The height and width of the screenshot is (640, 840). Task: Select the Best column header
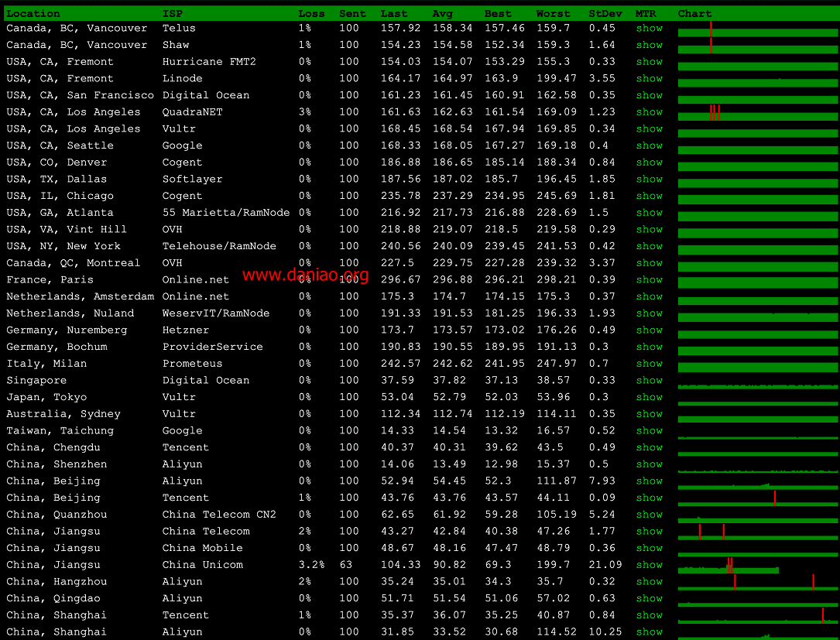(498, 13)
